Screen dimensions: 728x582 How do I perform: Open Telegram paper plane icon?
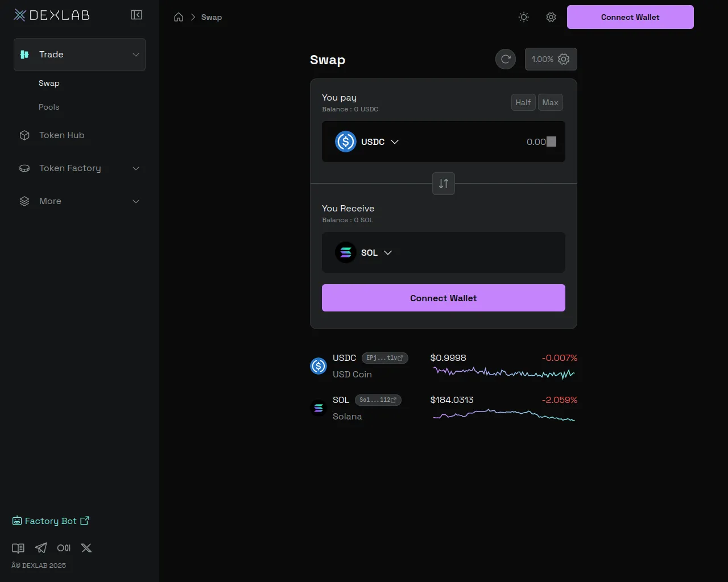[x=41, y=548]
